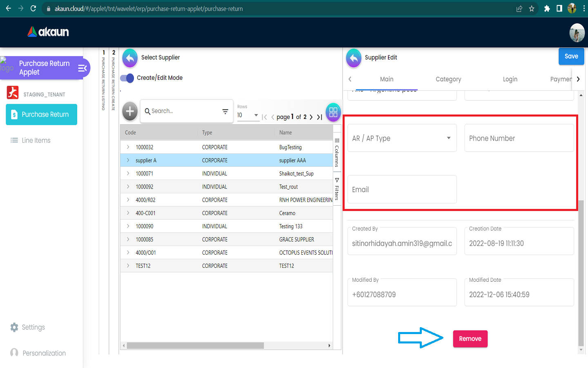Jump to the first page of suppliers
This screenshot has height=368, width=588.
click(x=265, y=117)
